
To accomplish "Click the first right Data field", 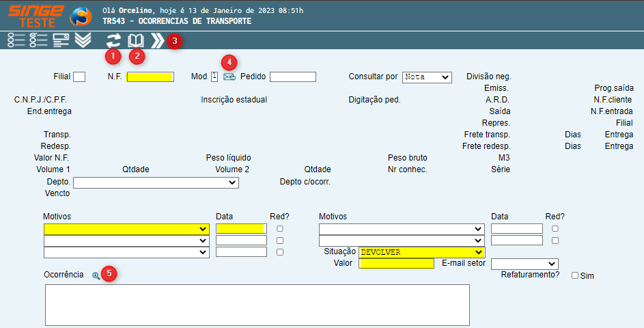I will pyautogui.click(x=517, y=229).
